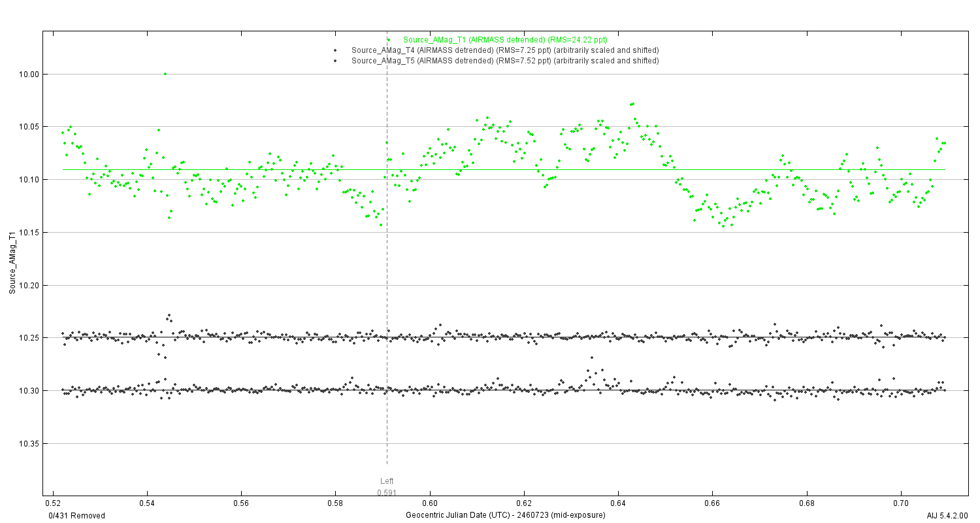Click the 10.20 y-axis tick label
The image size is (980, 523).
[31, 286]
